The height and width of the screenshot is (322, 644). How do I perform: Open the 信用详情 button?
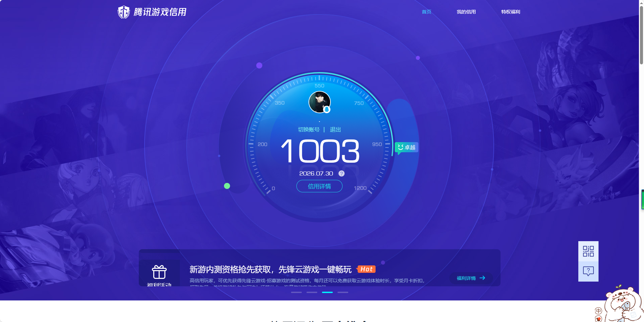pyautogui.click(x=319, y=186)
